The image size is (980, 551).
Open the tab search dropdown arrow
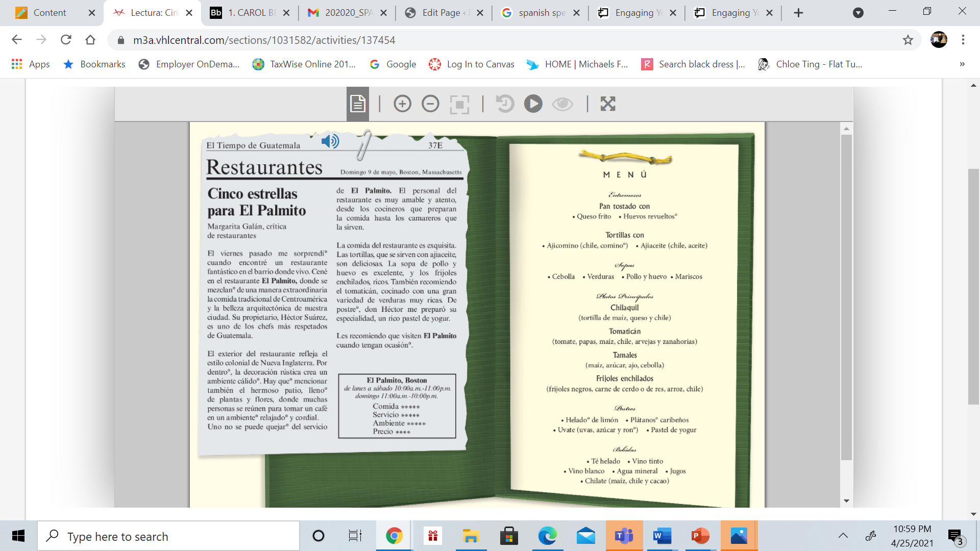tap(858, 13)
